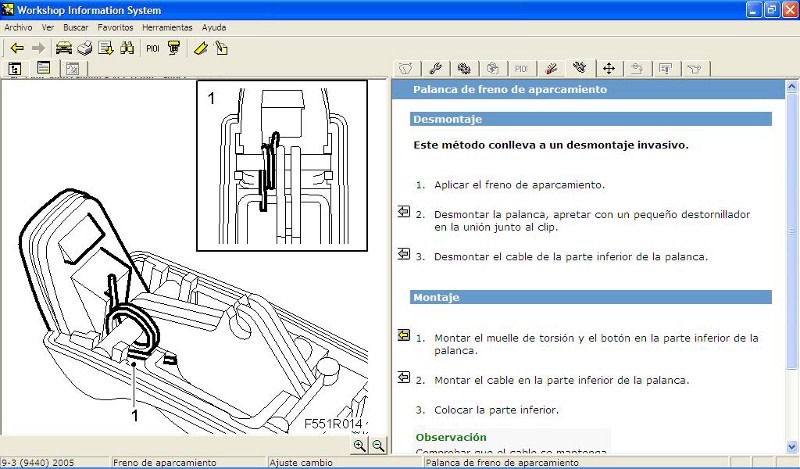Screen dimensions: 800x469
Task: Zoom in on the illustration
Action: (360, 446)
